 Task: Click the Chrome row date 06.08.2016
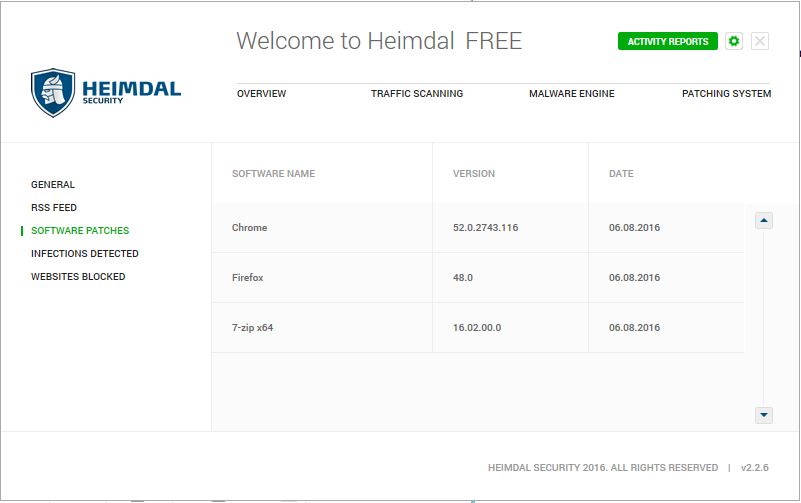coord(634,228)
